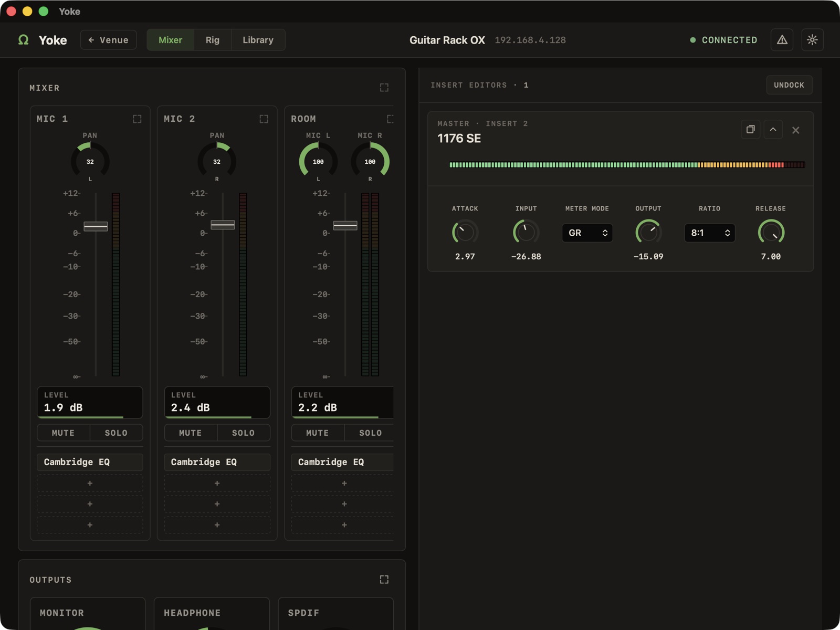Click the attack value 2.97

coord(465,257)
